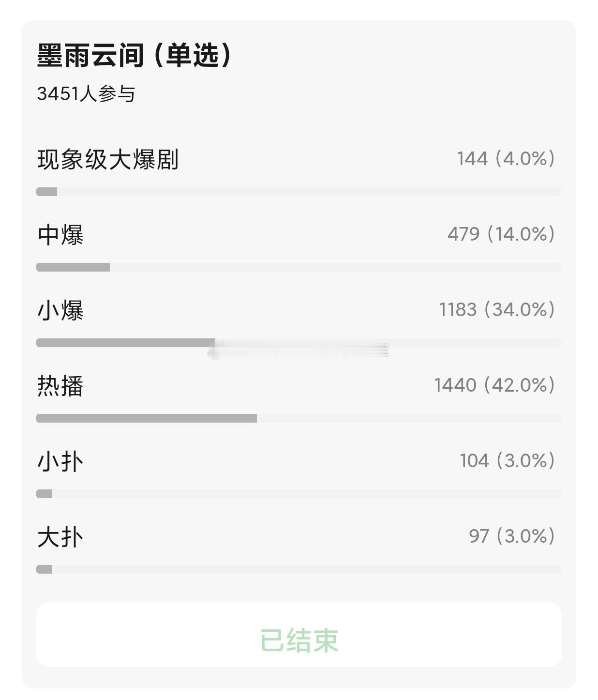Click the 1440 (42.0%) vote count
This screenshot has width=598, height=700.
point(494,385)
